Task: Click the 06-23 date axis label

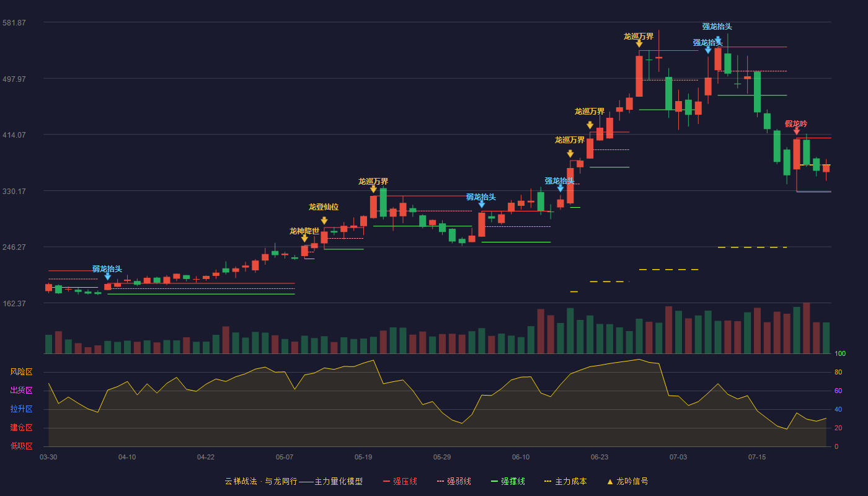Action: [x=600, y=457]
